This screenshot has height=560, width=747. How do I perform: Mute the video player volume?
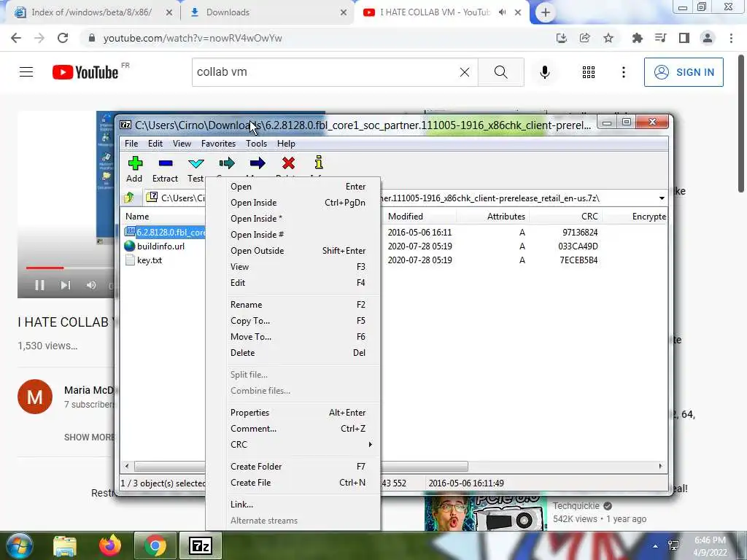point(91,285)
